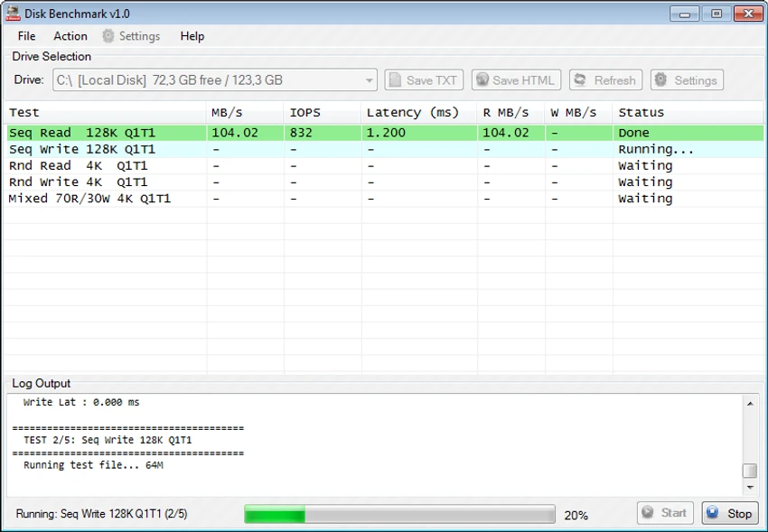Click the gear icon on toolbar Settings button
This screenshot has width=768, height=532.
point(660,79)
